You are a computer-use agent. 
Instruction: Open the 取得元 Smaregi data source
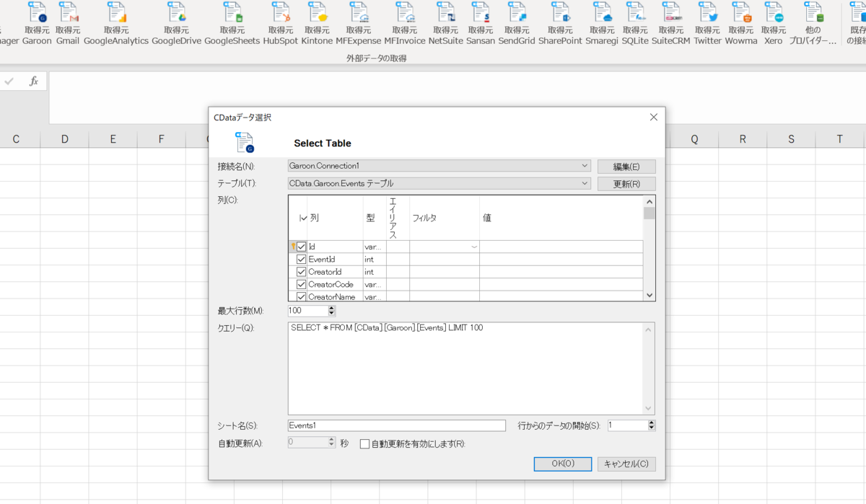pyautogui.click(x=602, y=24)
